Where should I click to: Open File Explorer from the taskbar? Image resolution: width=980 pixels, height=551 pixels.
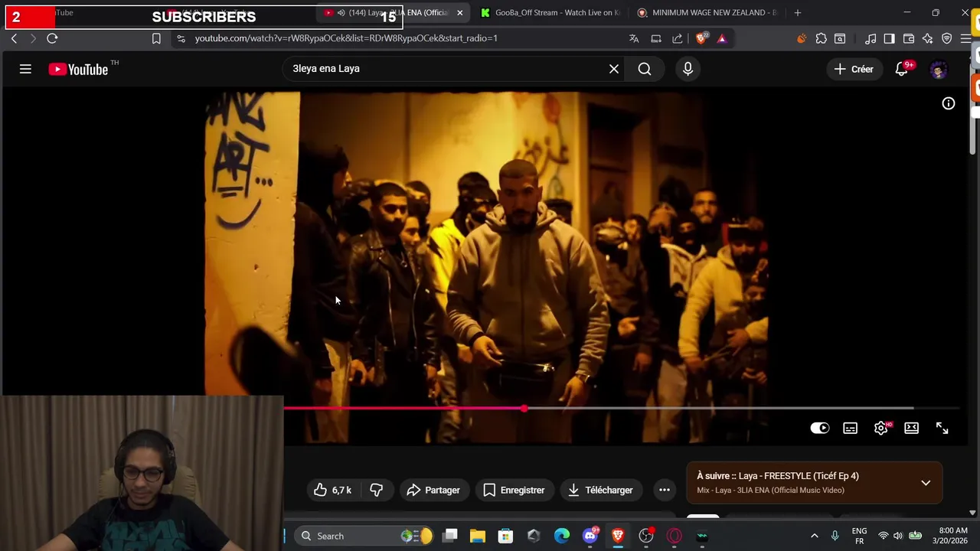pyautogui.click(x=478, y=536)
